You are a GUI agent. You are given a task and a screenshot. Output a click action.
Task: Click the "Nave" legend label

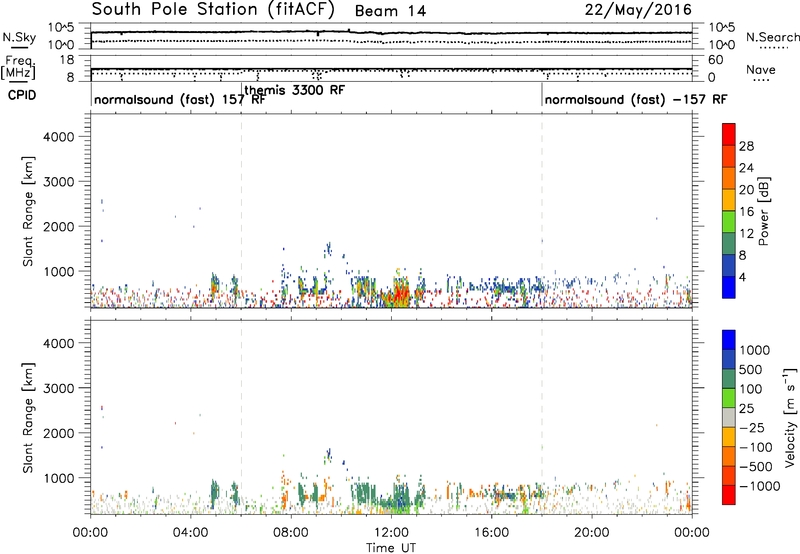(x=761, y=70)
